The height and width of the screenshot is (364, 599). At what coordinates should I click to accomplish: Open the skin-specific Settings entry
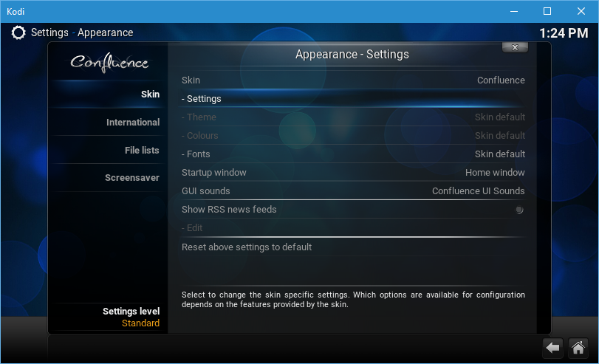coord(353,99)
